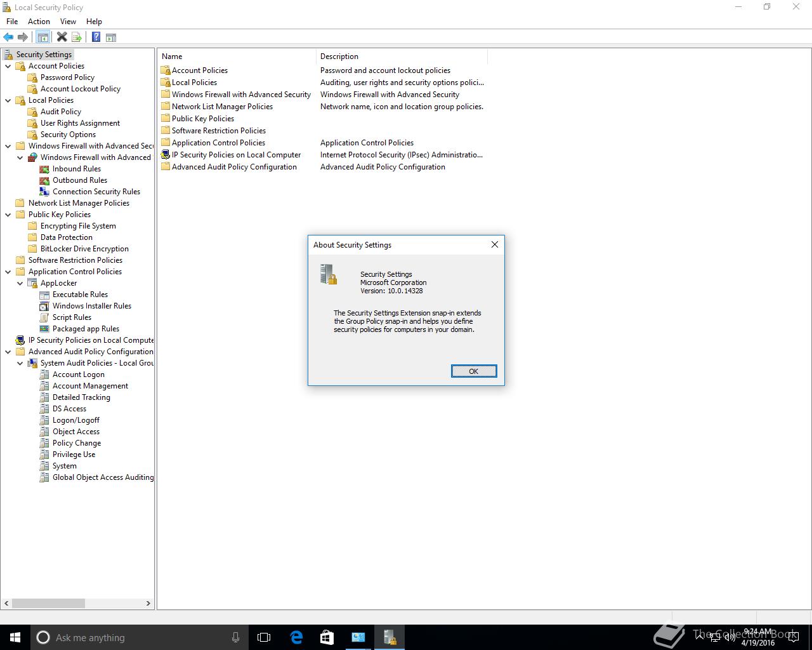Select Account Policies row in list

coord(322,70)
